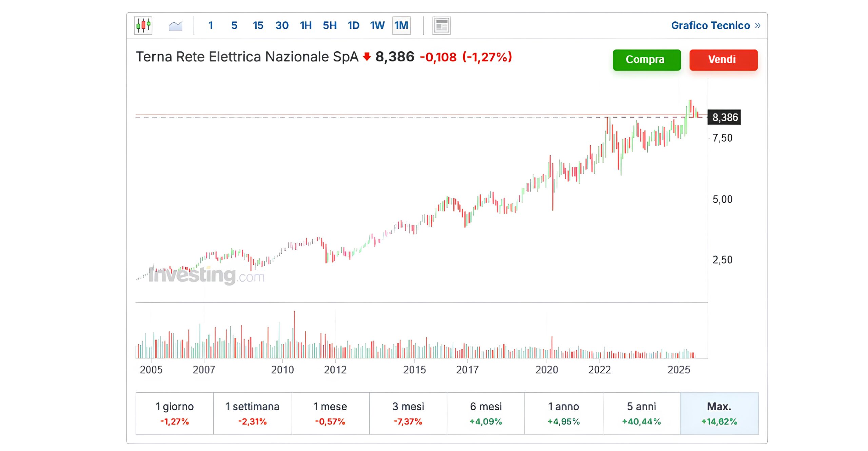Screen dimensions: 868x451
Task: Click the 7,50 price axis label
Action: pyautogui.click(x=722, y=138)
